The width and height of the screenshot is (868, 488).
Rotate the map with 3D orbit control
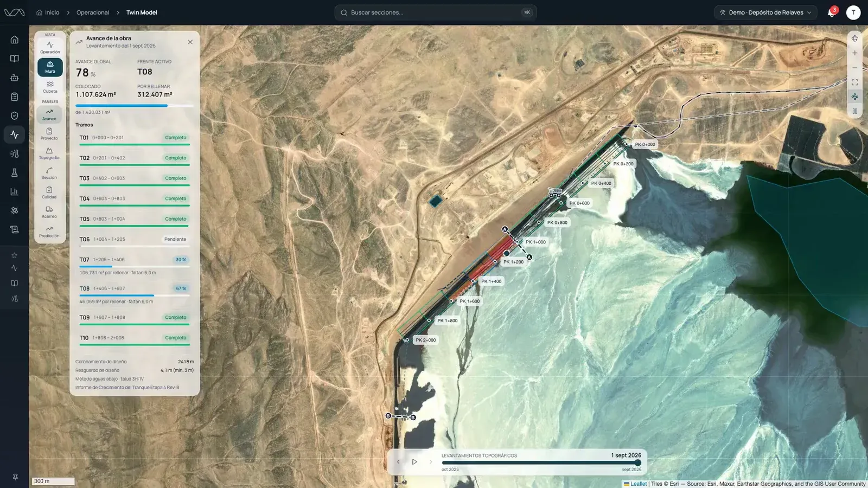854,38
